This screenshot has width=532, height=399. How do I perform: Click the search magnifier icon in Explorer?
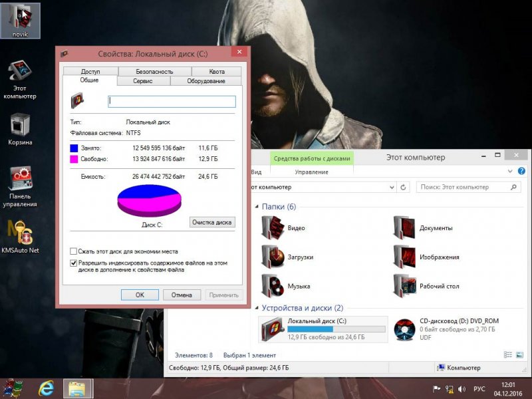pyautogui.click(x=513, y=187)
